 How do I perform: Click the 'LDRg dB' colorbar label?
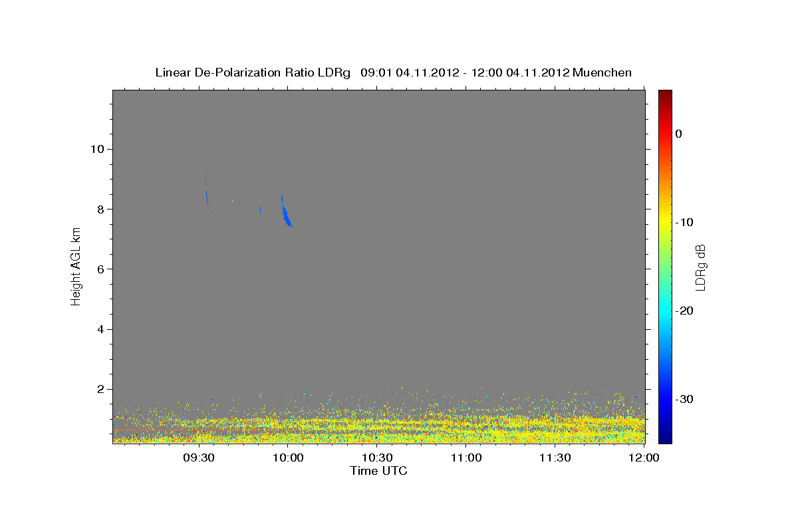(700, 267)
